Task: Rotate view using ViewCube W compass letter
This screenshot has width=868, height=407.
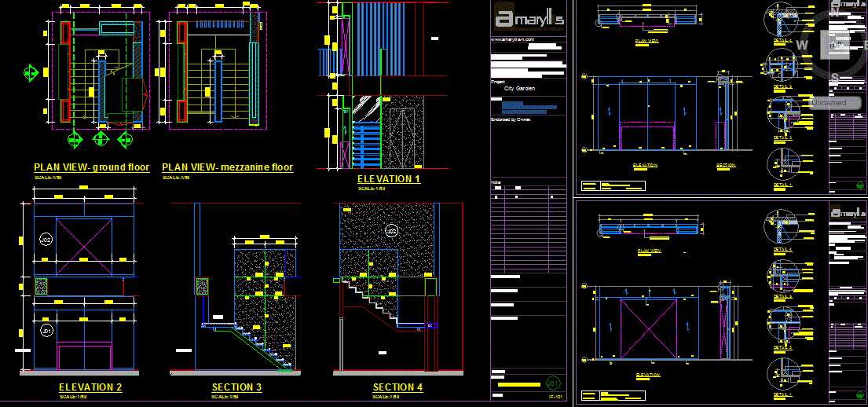Action: pyautogui.click(x=802, y=45)
